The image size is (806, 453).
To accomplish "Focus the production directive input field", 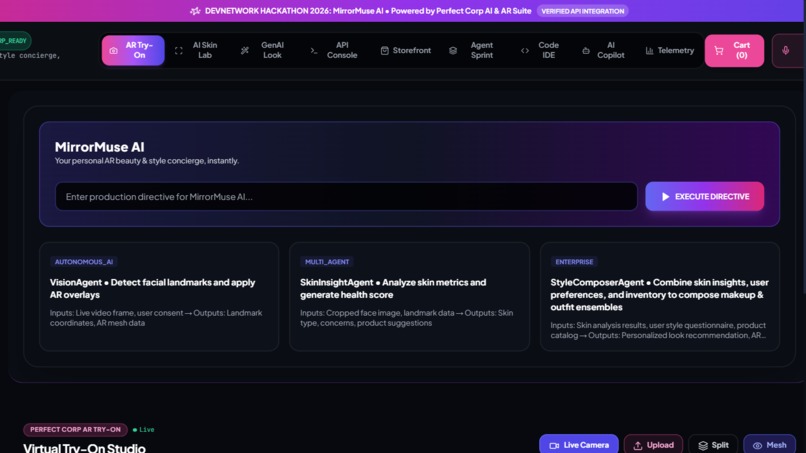I will 346,196.
